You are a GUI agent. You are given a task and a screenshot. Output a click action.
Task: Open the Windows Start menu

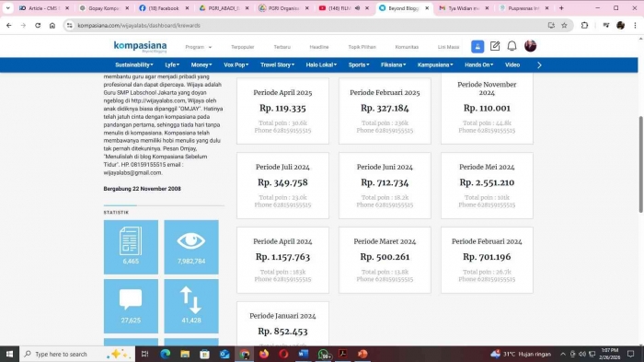click(x=9, y=354)
